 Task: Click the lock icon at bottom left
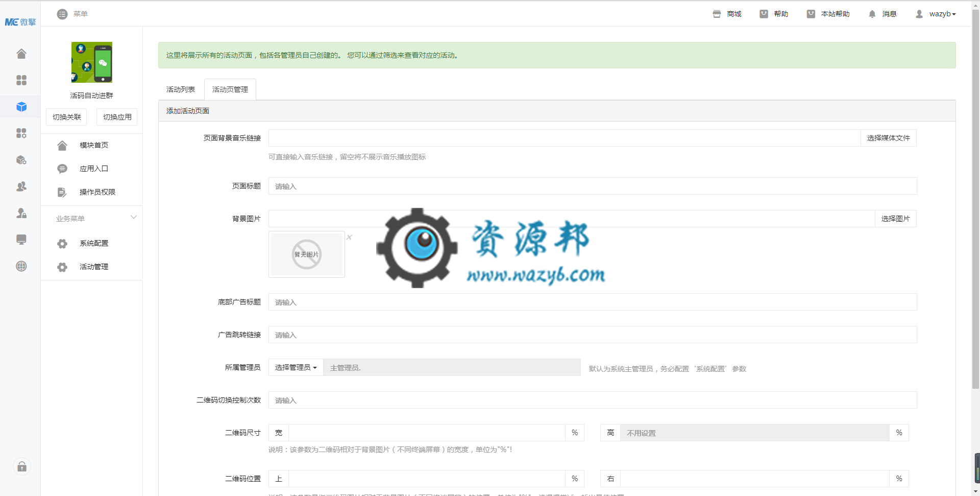(x=22, y=466)
